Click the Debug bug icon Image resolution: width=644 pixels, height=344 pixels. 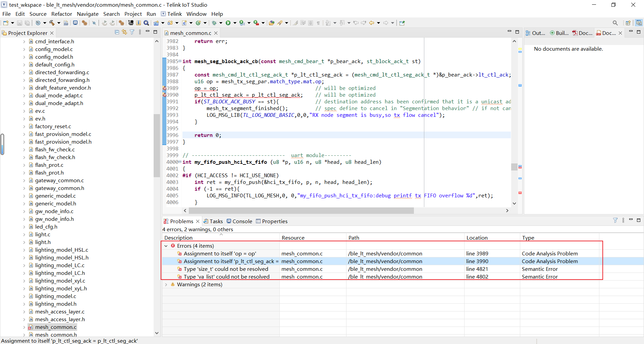[x=214, y=23]
